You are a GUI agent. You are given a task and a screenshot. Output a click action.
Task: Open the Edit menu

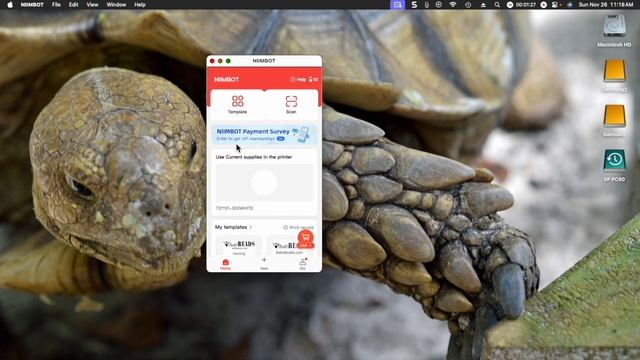[73, 5]
